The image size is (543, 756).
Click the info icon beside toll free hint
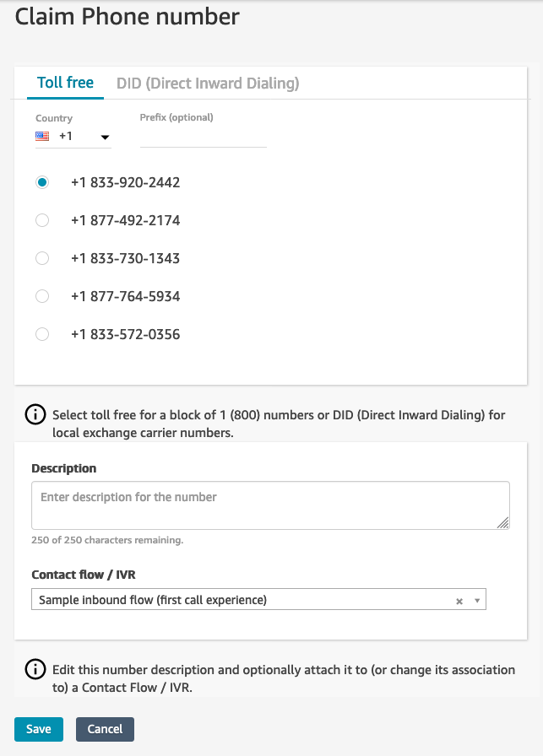pos(35,414)
